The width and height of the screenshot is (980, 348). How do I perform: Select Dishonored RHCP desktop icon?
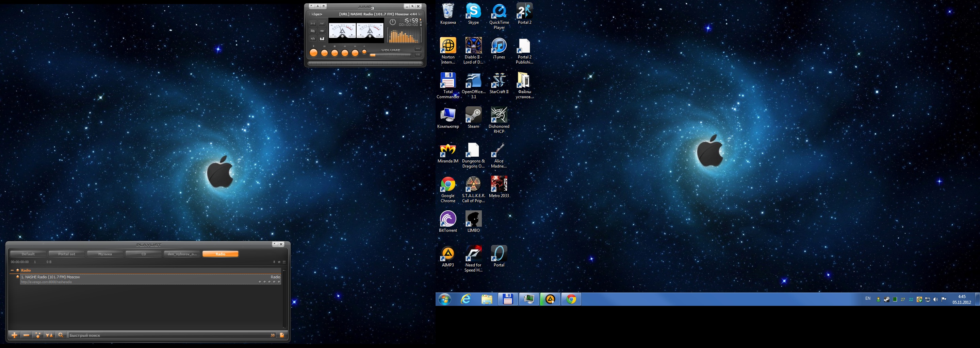tap(499, 120)
